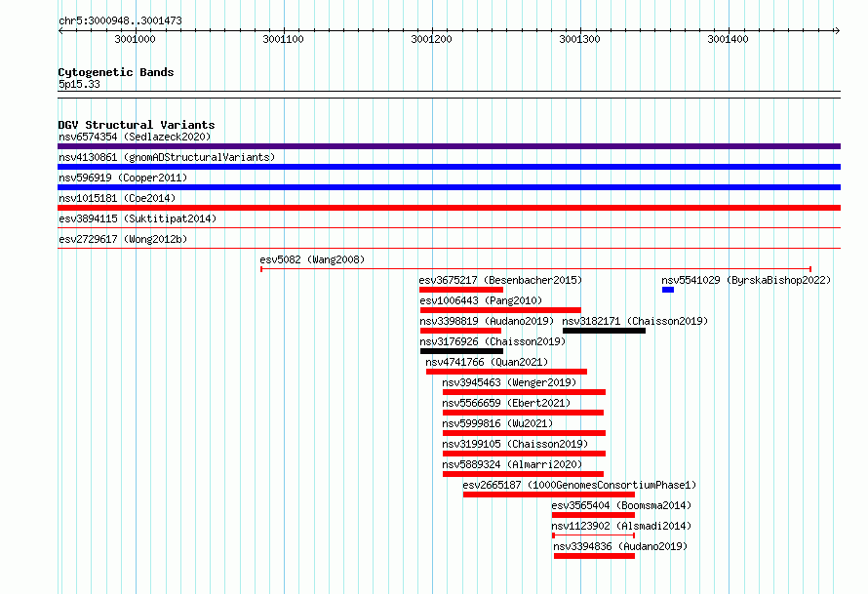Select the 5p15.33 cytogenetic band bar
The image size is (868, 594).
pos(449,95)
